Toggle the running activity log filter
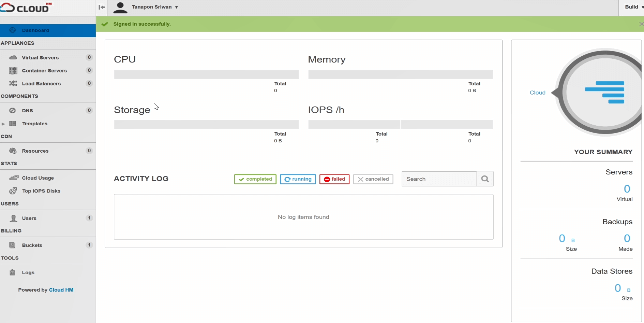This screenshot has width=644, height=323. (x=298, y=179)
